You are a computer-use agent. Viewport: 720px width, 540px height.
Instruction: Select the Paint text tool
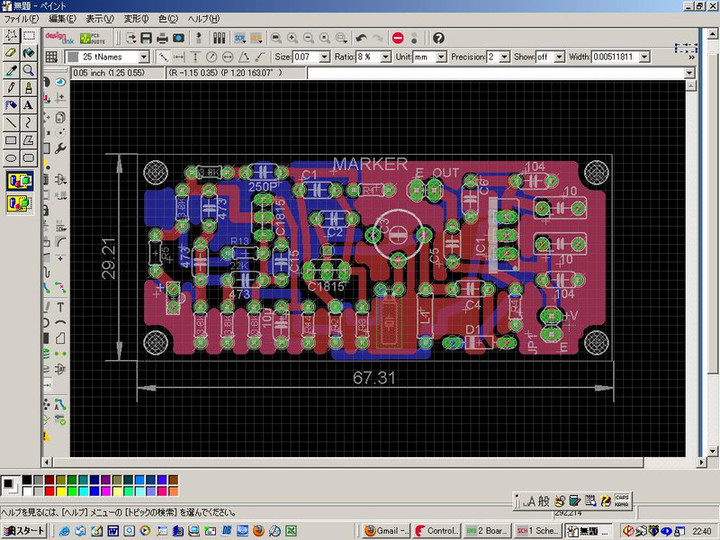[28, 104]
